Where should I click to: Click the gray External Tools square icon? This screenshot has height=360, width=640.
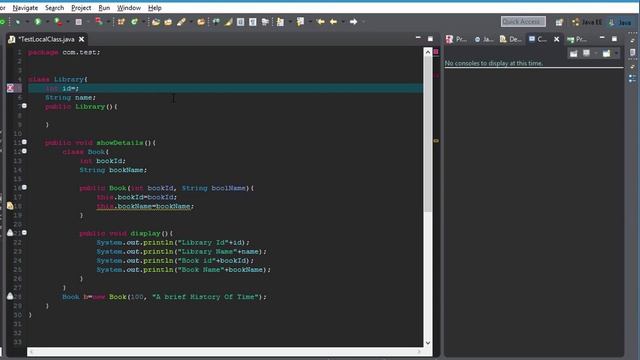coord(78,22)
